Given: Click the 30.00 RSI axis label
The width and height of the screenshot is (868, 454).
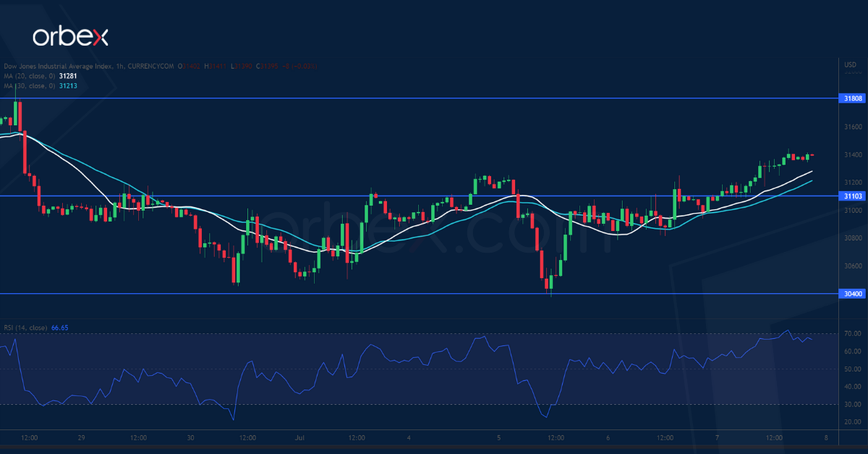Looking at the screenshot, I should pyautogui.click(x=852, y=404).
